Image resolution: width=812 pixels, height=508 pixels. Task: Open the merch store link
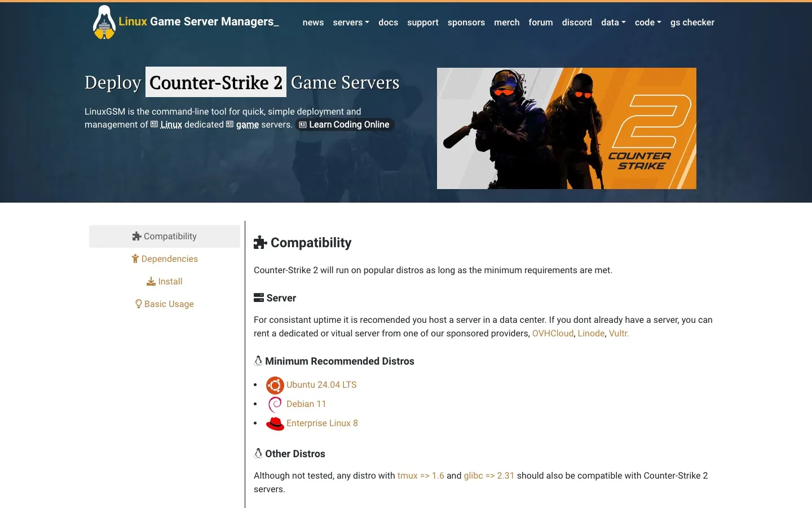[507, 23]
